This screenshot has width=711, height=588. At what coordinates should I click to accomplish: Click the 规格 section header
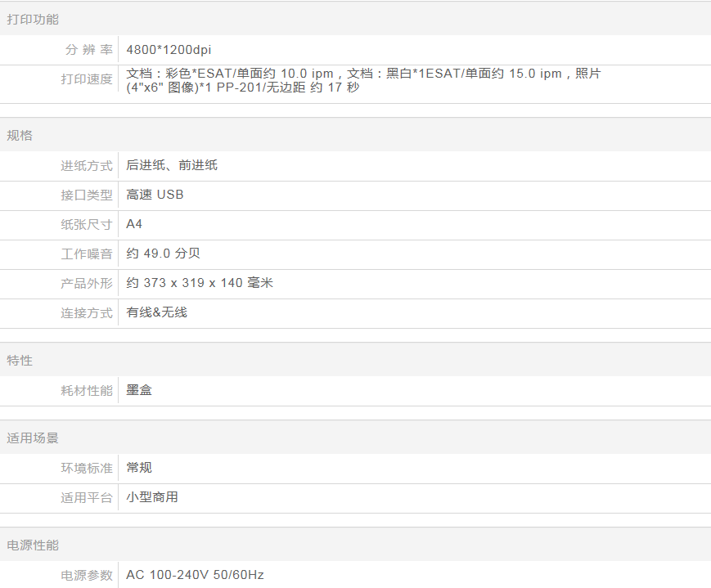coord(20,135)
